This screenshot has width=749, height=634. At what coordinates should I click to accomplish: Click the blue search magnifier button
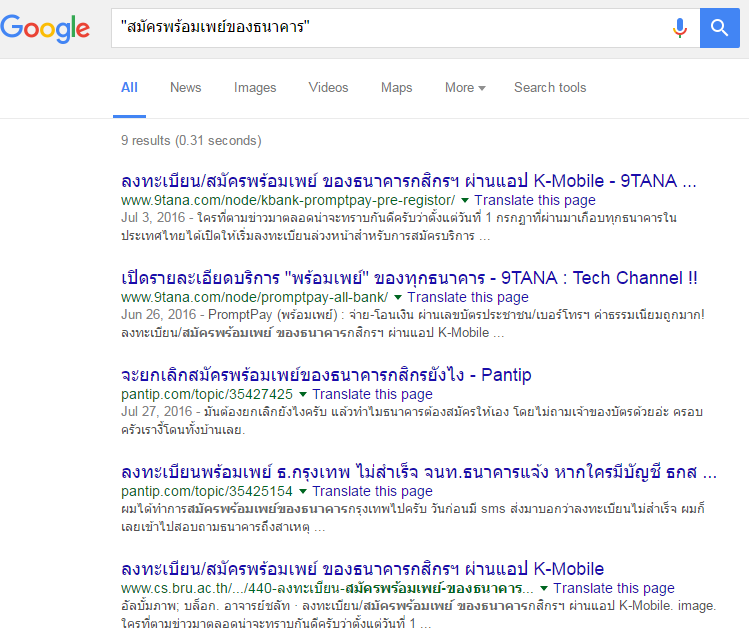pos(719,28)
